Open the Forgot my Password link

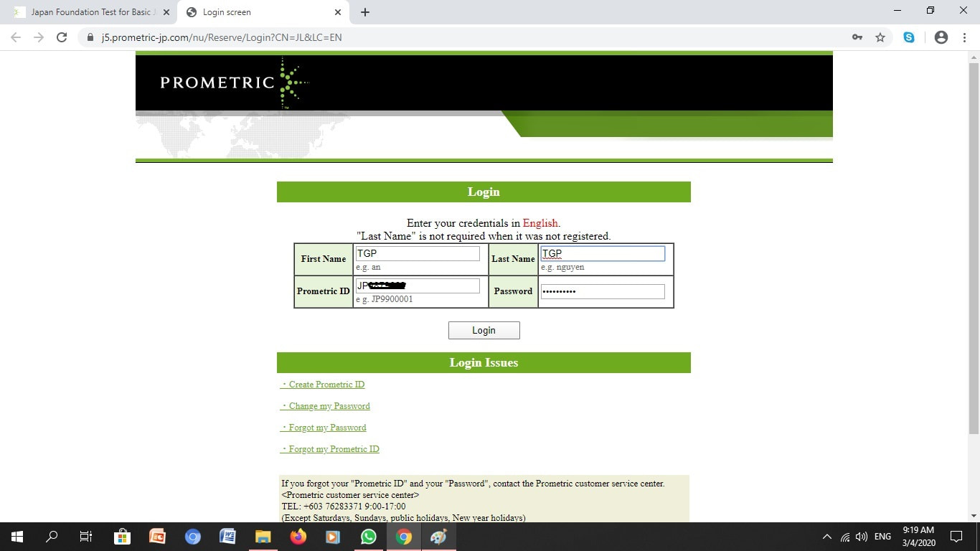(324, 428)
